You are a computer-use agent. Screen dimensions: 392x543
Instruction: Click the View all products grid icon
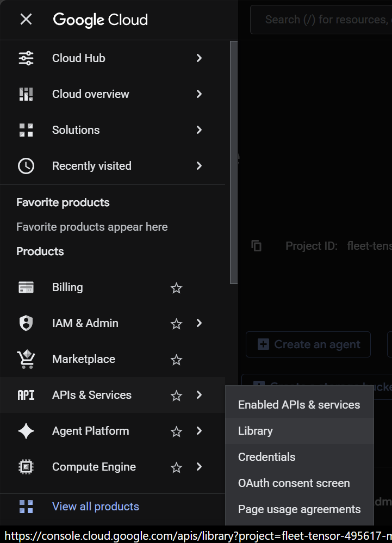click(x=26, y=507)
